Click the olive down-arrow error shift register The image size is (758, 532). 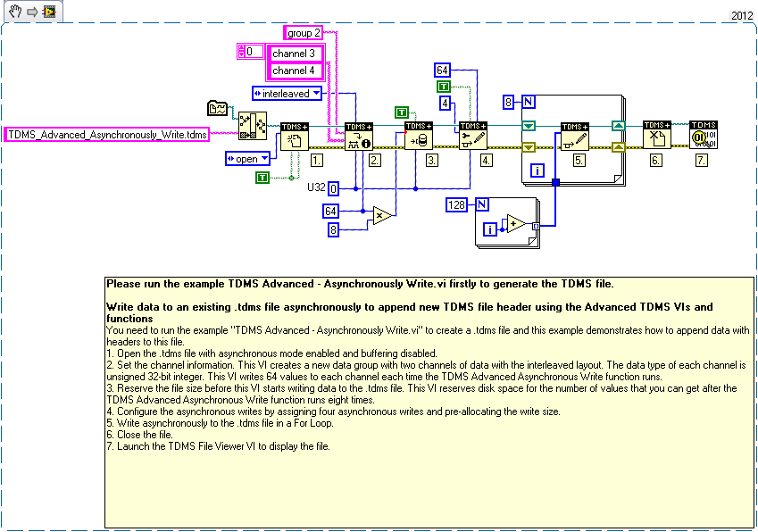pos(529,147)
